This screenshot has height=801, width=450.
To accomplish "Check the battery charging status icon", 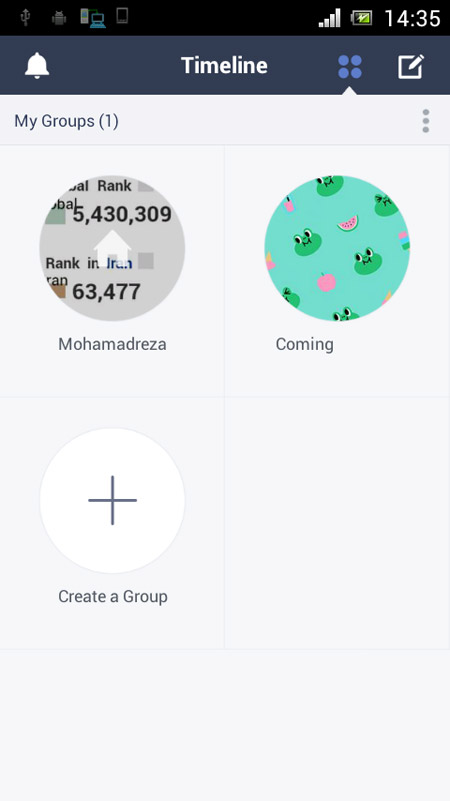I will [361, 18].
